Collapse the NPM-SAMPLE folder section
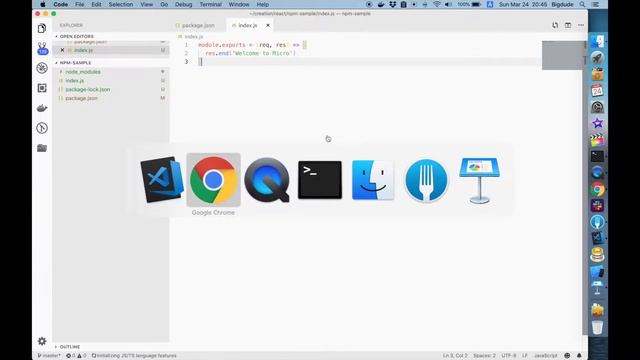Image resolution: width=640 pixels, height=360 pixels. [x=76, y=63]
